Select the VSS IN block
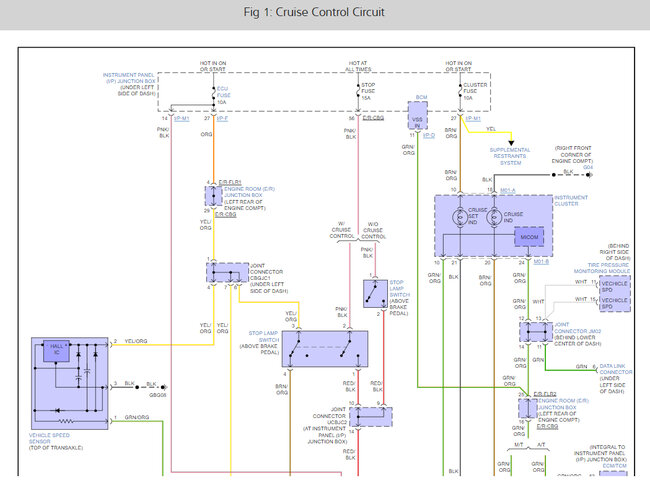 (x=417, y=116)
